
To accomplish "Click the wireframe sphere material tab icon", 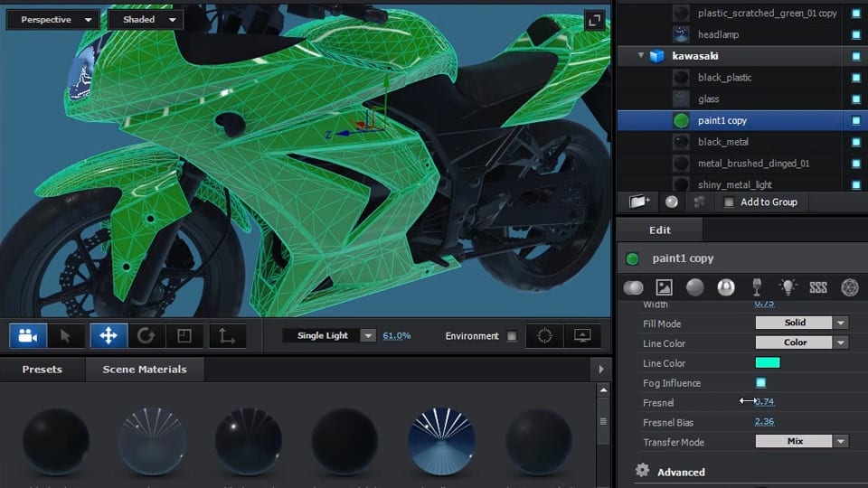I will (x=849, y=287).
